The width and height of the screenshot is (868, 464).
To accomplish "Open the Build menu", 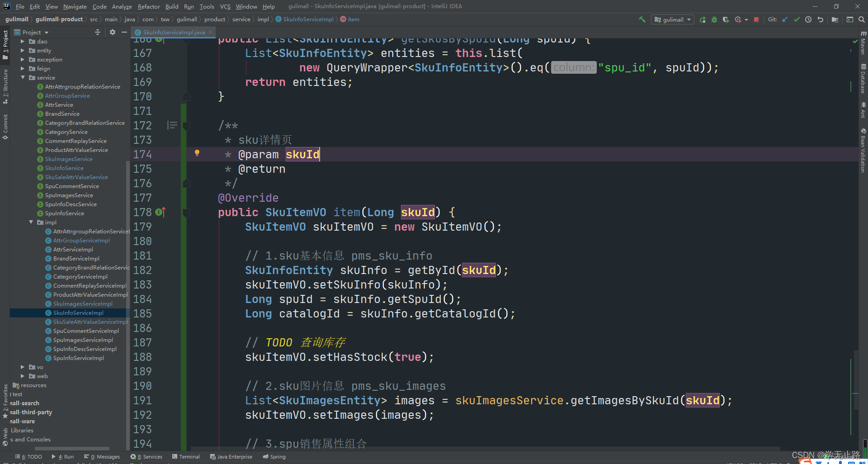I will (x=172, y=6).
